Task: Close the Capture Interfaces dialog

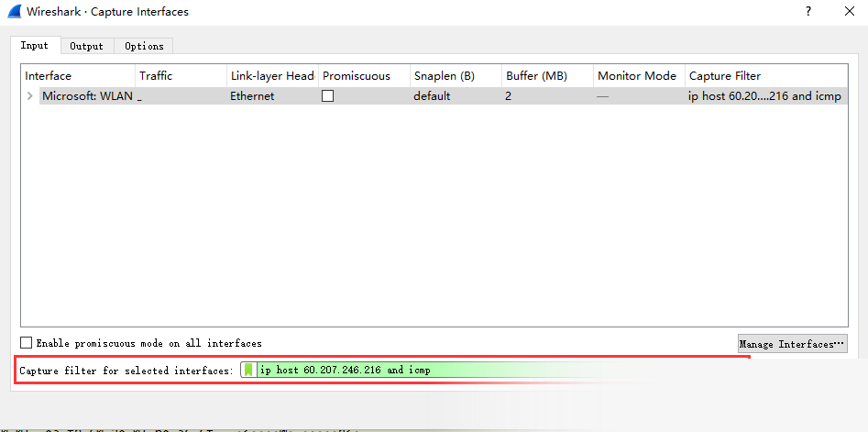Action: 850,11
